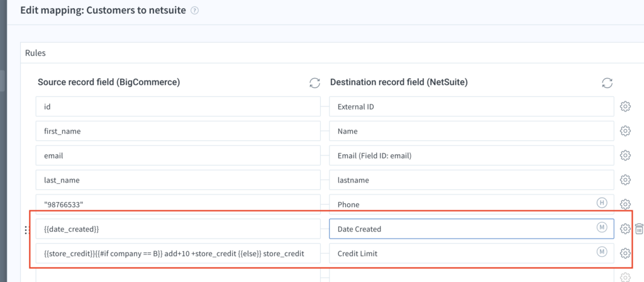
Task: Open settings gear for External ID row
Action: pyautogui.click(x=625, y=107)
